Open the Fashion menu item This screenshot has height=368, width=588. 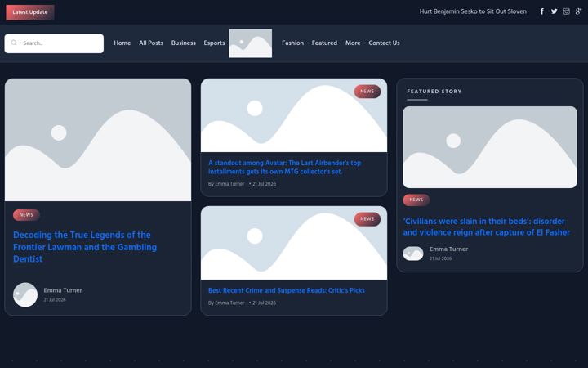[293, 43]
